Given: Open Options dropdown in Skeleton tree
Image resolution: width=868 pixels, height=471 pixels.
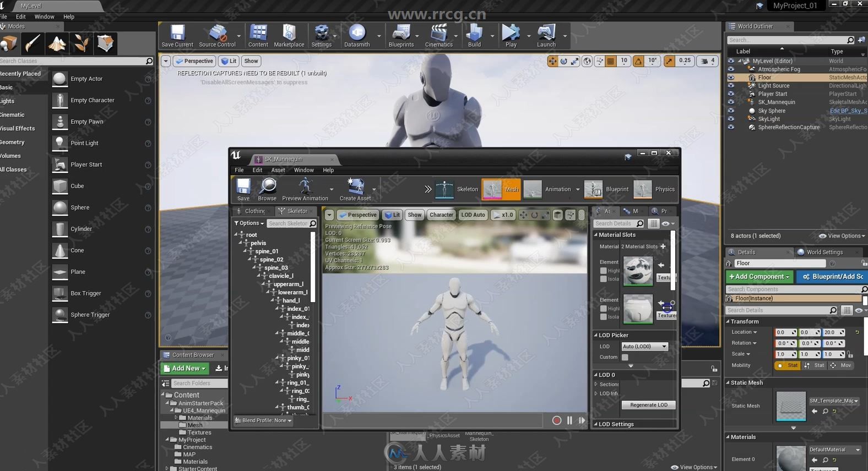Looking at the screenshot, I should point(249,223).
